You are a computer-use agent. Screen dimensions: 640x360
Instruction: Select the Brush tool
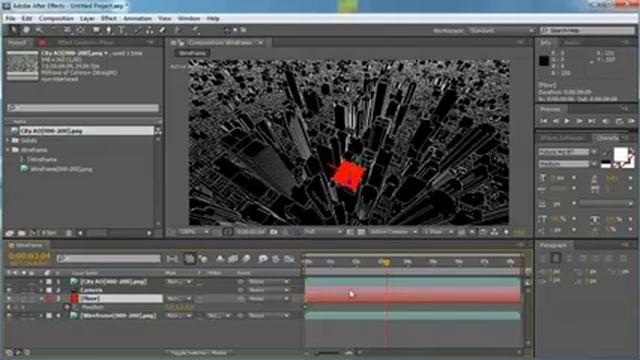click(x=137, y=30)
